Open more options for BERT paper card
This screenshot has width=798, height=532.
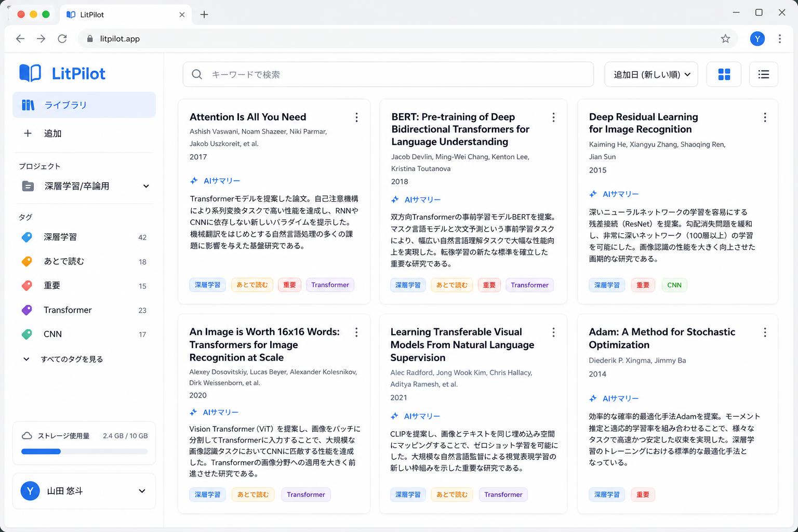coord(553,117)
